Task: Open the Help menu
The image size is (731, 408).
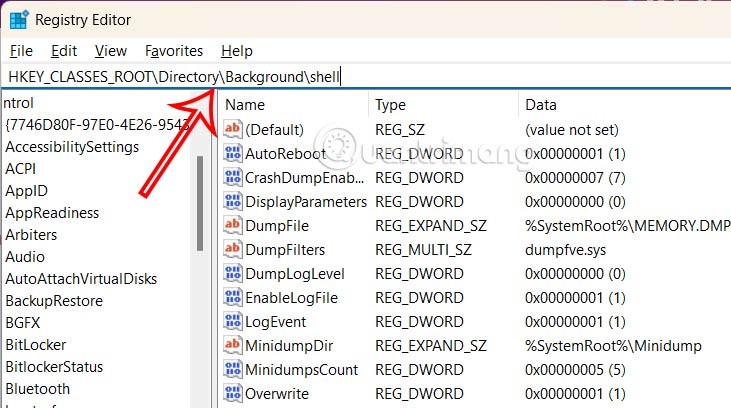Action: pyautogui.click(x=237, y=50)
